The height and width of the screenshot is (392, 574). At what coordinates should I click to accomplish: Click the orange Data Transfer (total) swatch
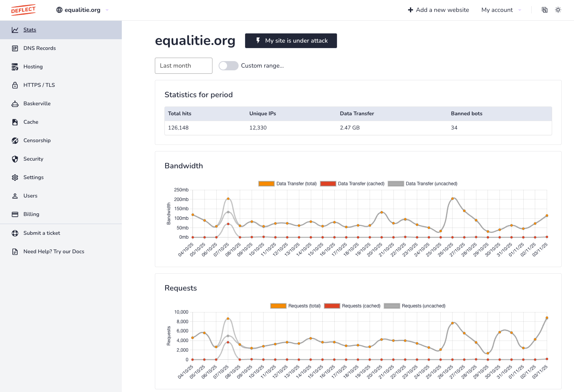coord(266,184)
